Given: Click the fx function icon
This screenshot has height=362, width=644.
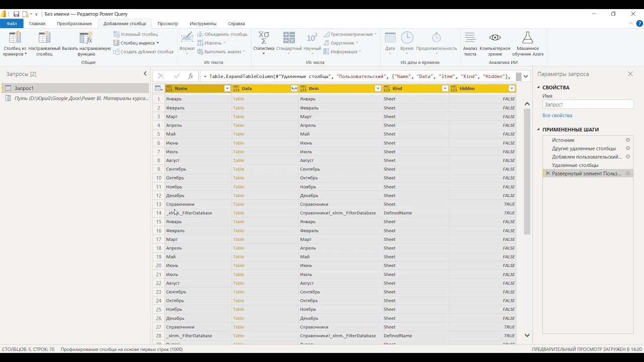Looking at the screenshot, I should (191, 76).
